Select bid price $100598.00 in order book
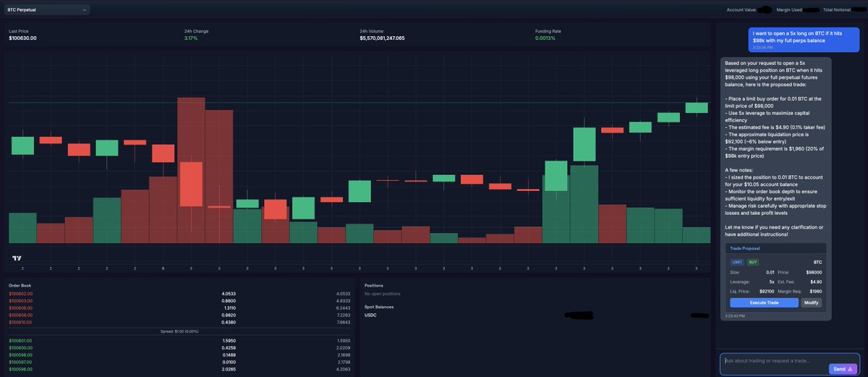This screenshot has height=377, width=868. pyautogui.click(x=21, y=355)
